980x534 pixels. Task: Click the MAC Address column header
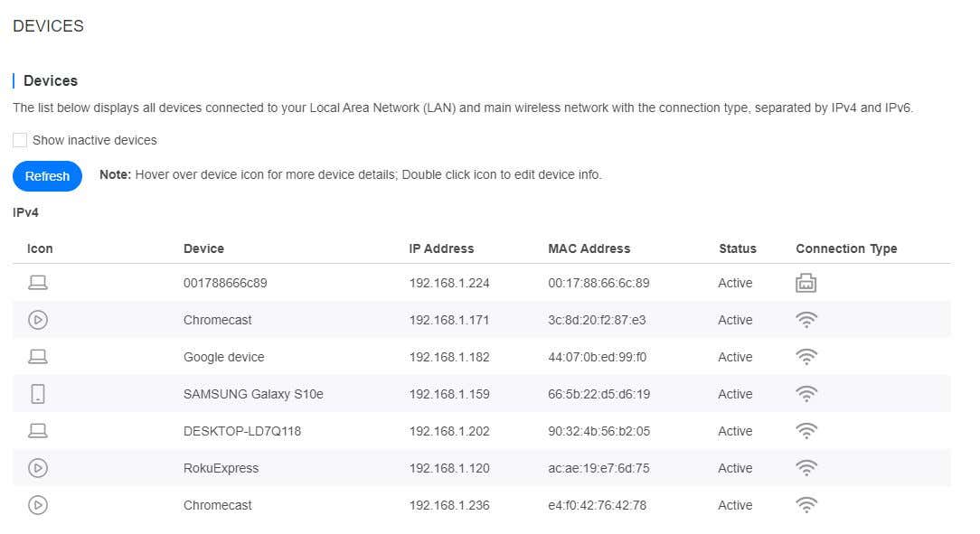[589, 248]
